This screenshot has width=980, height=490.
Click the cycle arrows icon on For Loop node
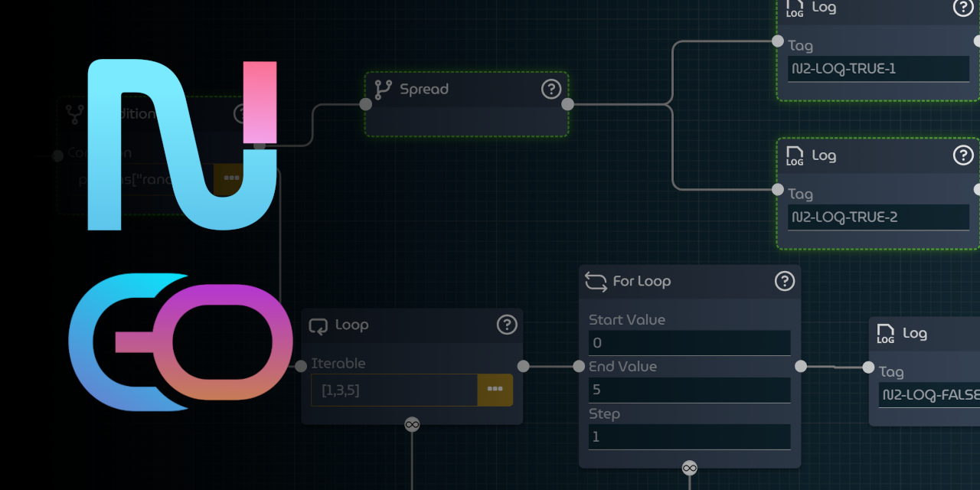coord(596,281)
